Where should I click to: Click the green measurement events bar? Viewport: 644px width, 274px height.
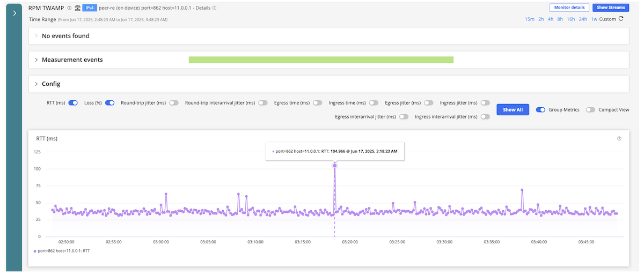coord(321,60)
